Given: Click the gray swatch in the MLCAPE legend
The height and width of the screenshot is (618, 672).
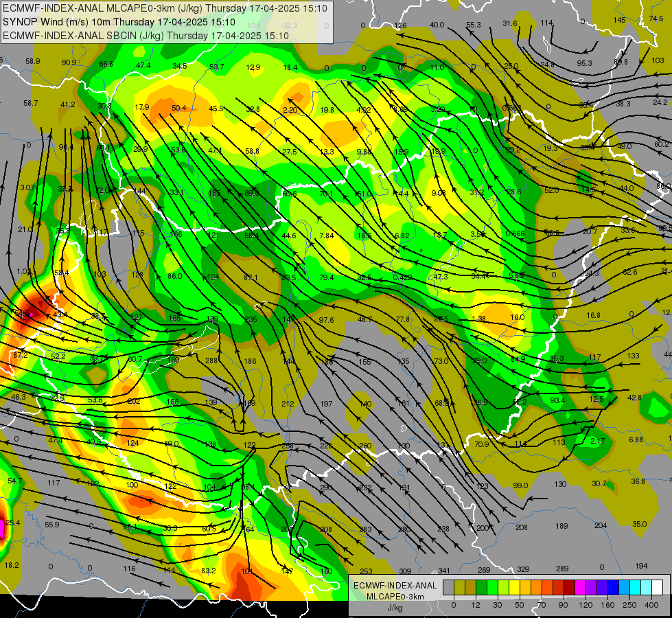Looking at the screenshot, I should coord(448,587).
